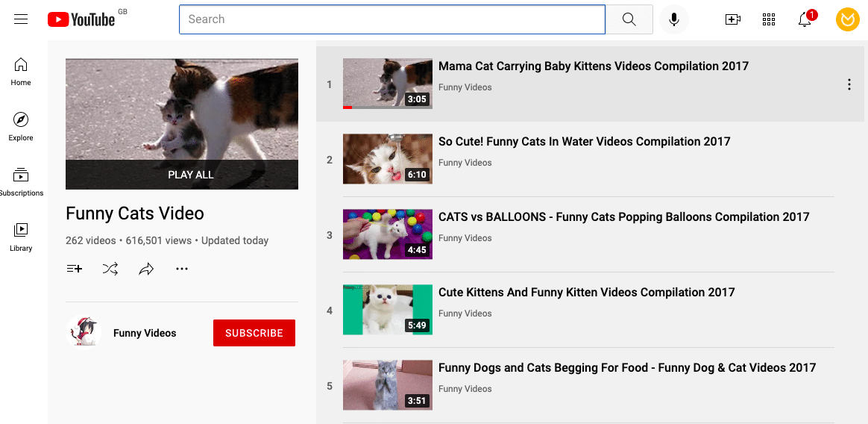The width and height of the screenshot is (868, 424).
Task: Open Mama Cat video action menu
Action: point(849,84)
